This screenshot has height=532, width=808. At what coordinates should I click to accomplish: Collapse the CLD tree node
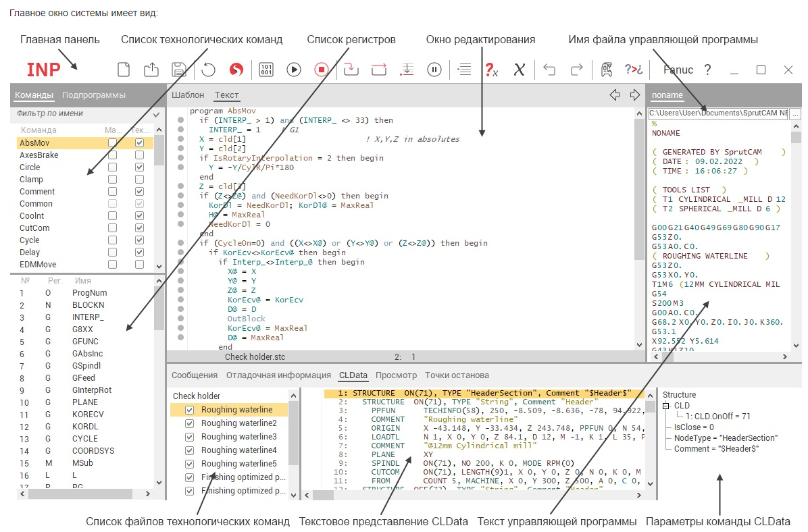pyautogui.click(x=667, y=406)
